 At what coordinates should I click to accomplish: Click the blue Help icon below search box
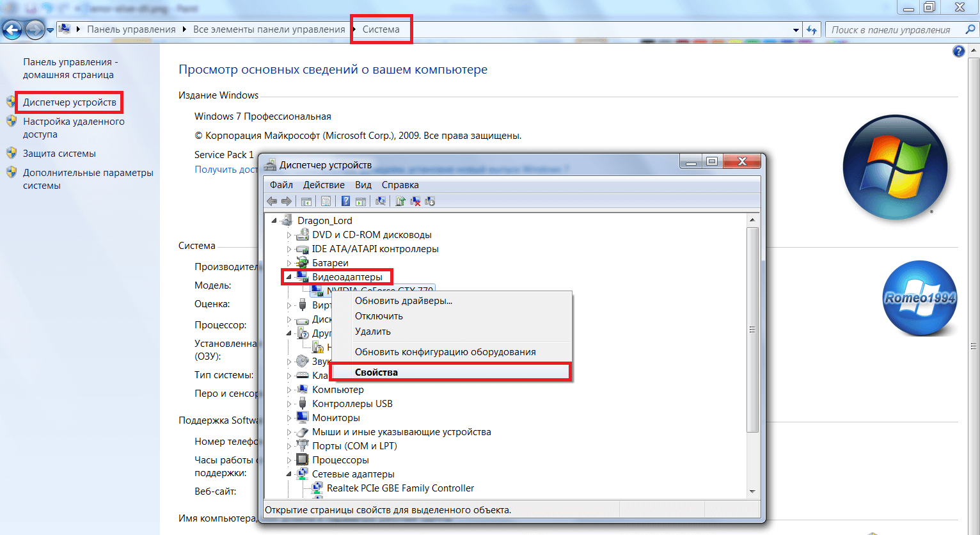(x=958, y=51)
